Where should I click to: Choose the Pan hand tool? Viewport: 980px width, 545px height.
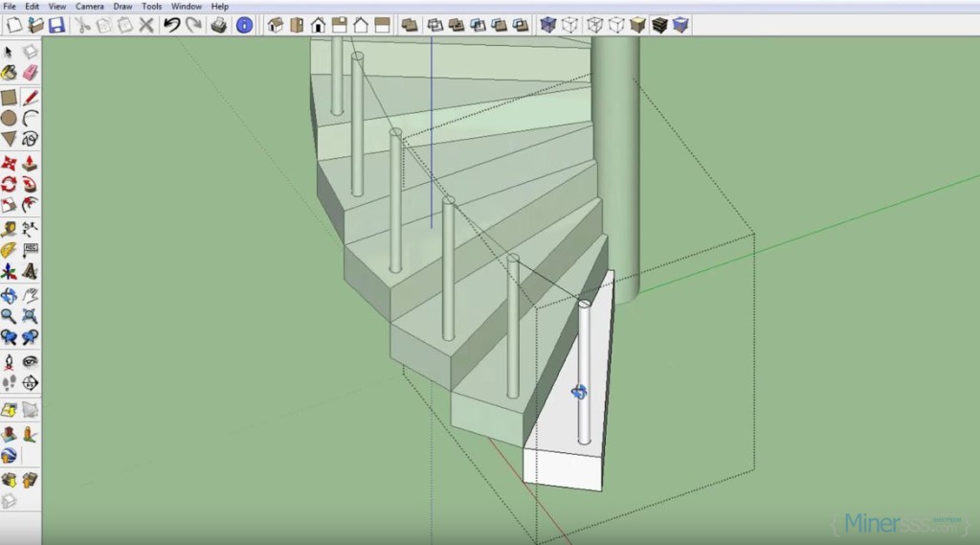31,296
